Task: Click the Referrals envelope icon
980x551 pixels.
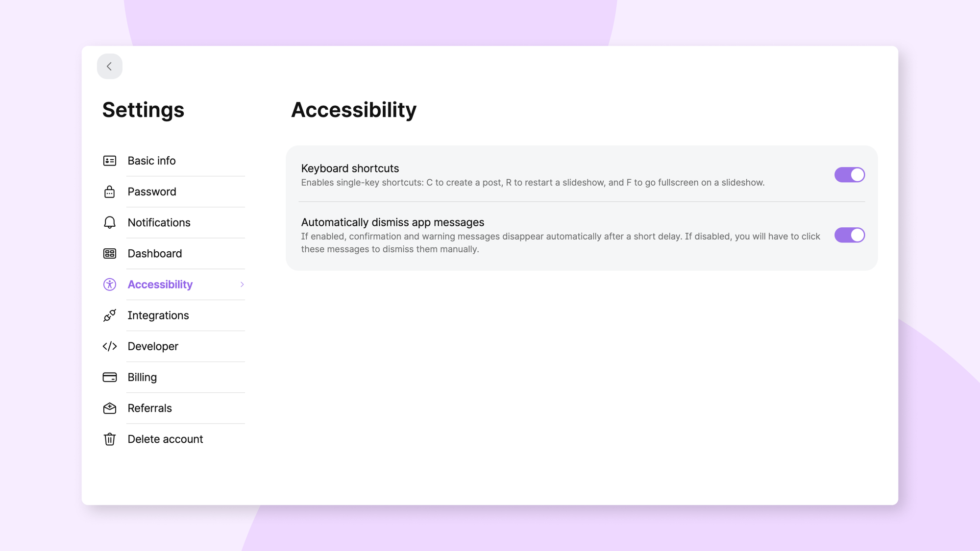Action: (x=110, y=408)
